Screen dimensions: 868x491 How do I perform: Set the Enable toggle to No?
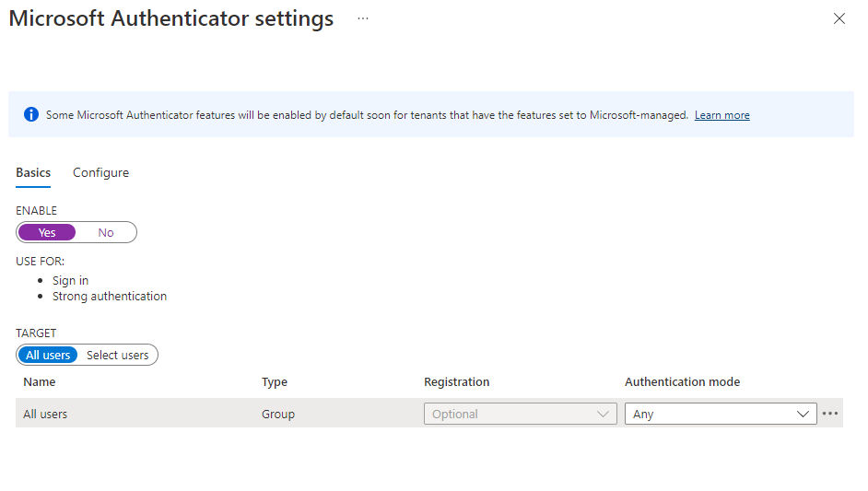(x=106, y=232)
